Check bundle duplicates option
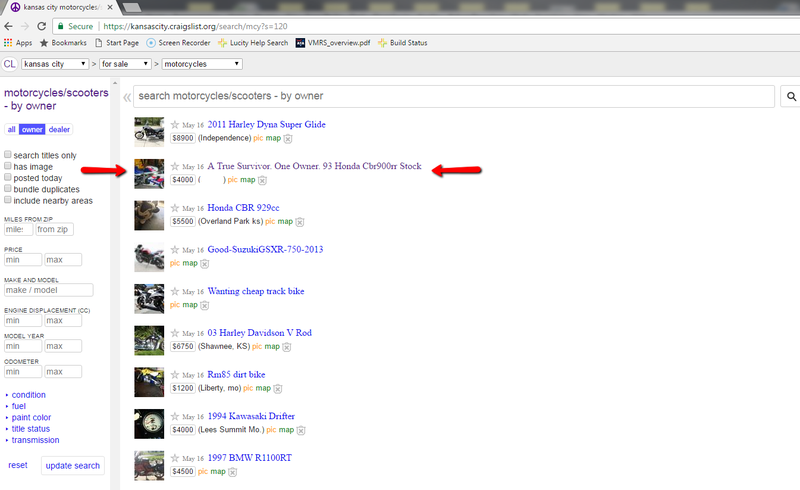The width and height of the screenshot is (800, 490). (x=8, y=188)
